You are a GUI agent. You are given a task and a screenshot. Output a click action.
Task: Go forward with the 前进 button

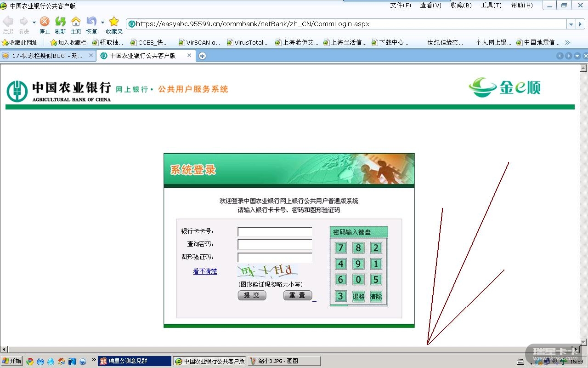pos(23,25)
